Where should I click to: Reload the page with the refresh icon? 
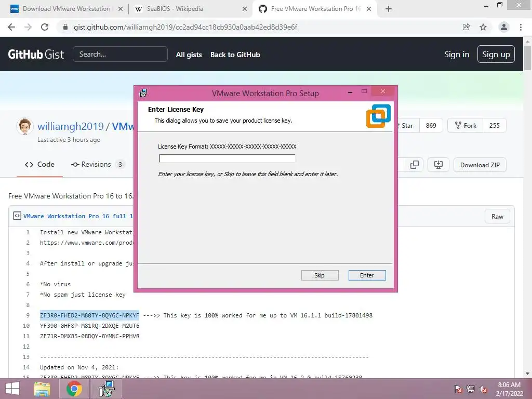coord(45,27)
